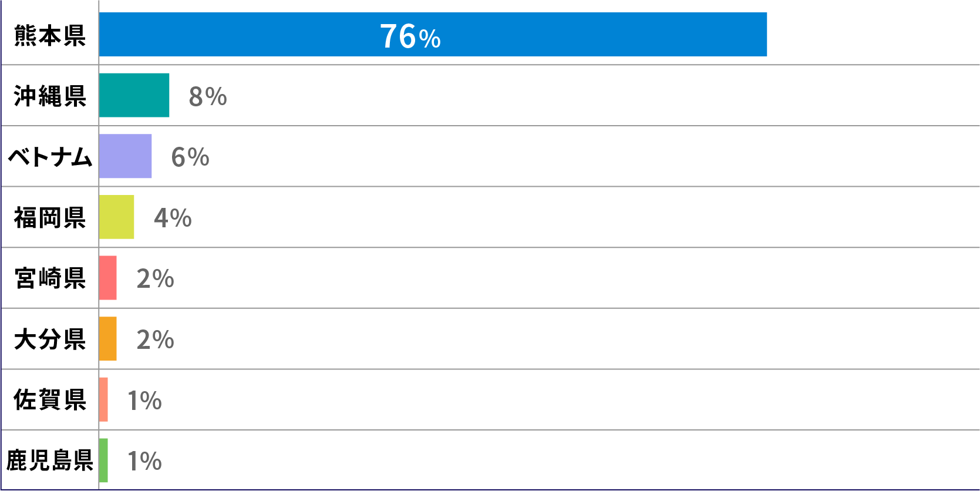Image resolution: width=980 pixels, height=491 pixels.
Task: Click the lavender ベトナム bar
Action: tap(125, 156)
